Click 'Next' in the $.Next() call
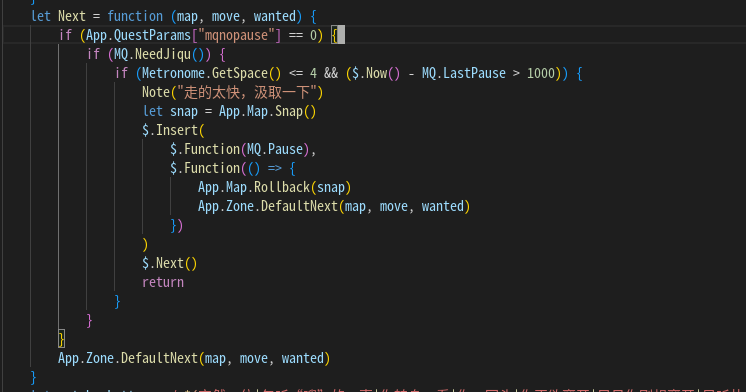 tap(170, 263)
